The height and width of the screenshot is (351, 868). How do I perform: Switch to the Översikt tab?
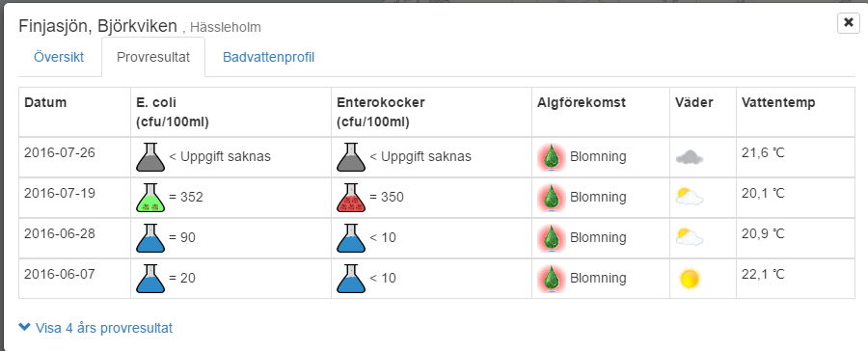[x=59, y=57]
